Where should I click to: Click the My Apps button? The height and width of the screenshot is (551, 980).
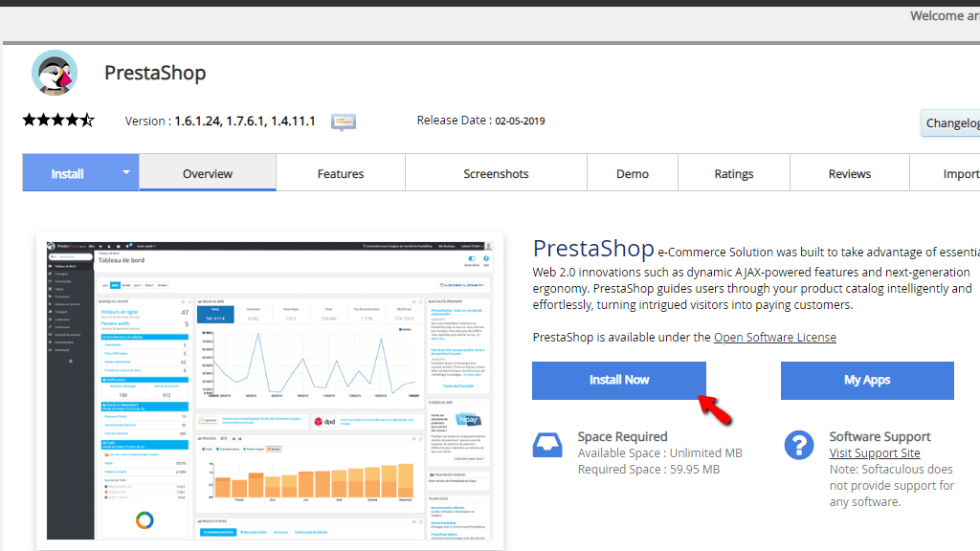[867, 381]
